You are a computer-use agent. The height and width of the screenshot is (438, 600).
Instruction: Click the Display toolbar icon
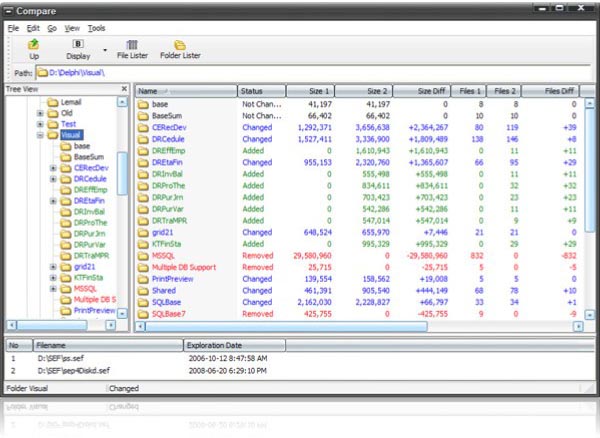[78, 46]
